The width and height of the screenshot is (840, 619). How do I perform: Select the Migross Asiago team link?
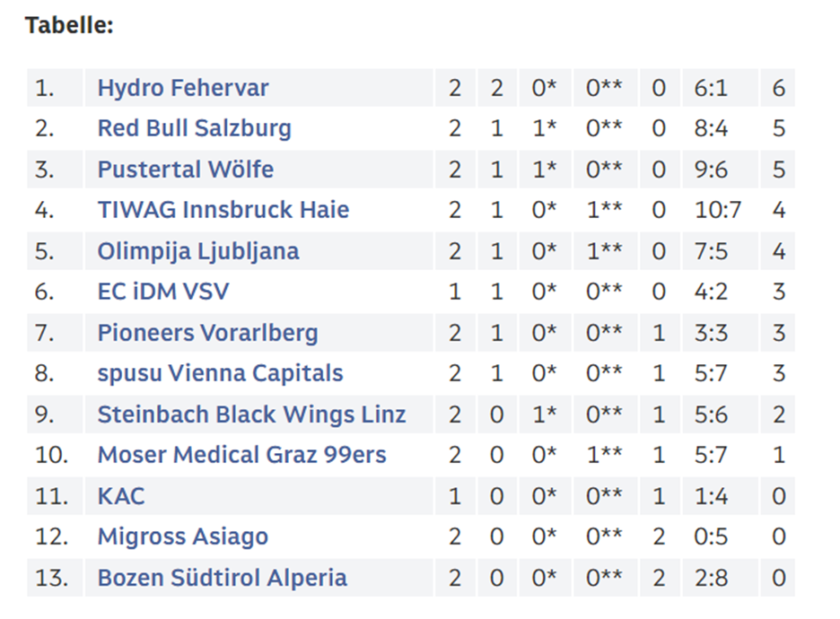[183, 536]
